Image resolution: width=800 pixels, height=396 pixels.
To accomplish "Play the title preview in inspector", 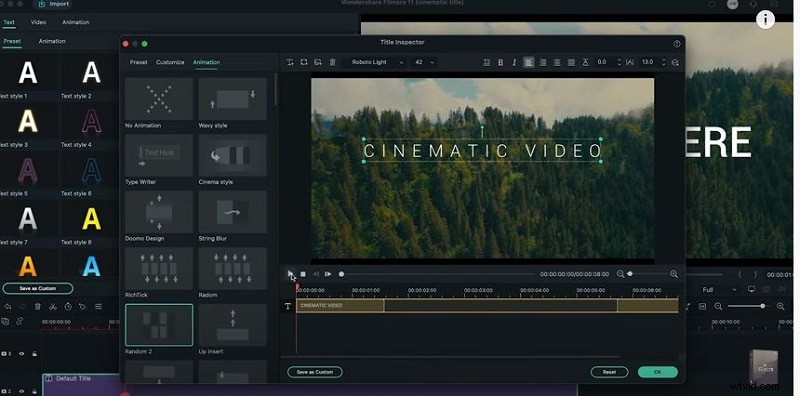I will point(290,274).
